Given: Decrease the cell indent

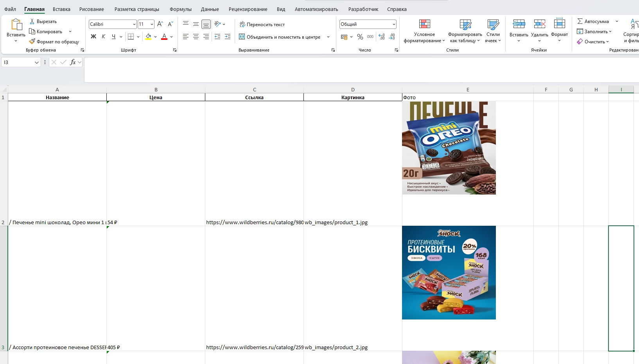Looking at the screenshot, I should pos(217,37).
